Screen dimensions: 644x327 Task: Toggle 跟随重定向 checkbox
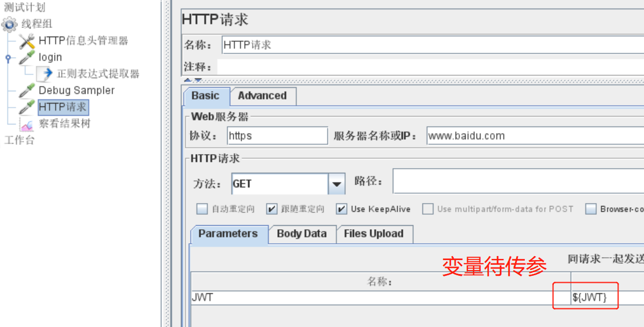coord(271,209)
